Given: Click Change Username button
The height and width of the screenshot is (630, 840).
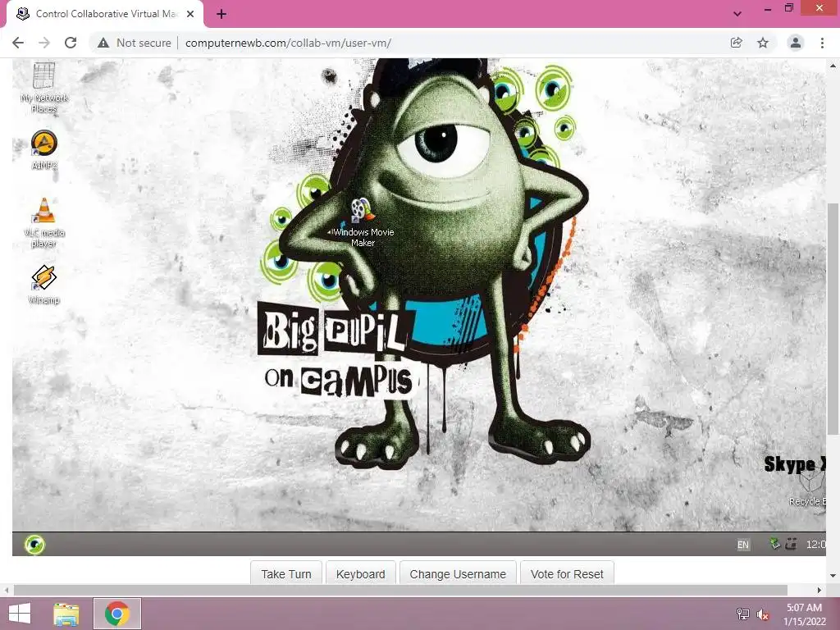Looking at the screenshot, I should (x=458, y=573).
